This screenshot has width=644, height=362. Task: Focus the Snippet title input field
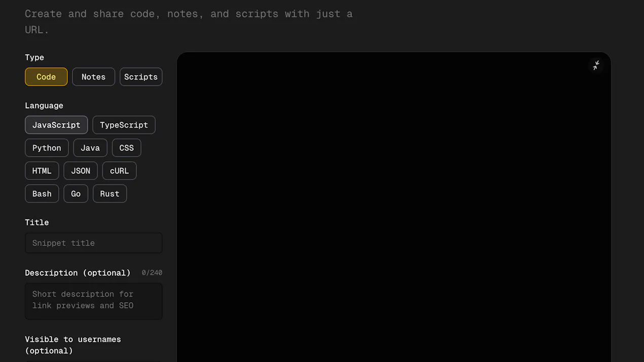tap(94, 243)
